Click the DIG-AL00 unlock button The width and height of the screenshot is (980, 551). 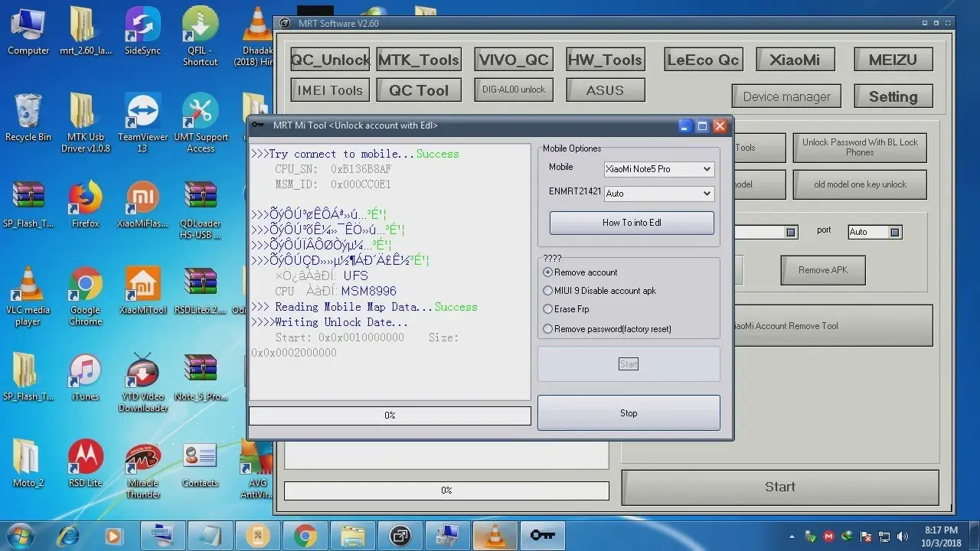pyautogui.click(x=514, y=90)
